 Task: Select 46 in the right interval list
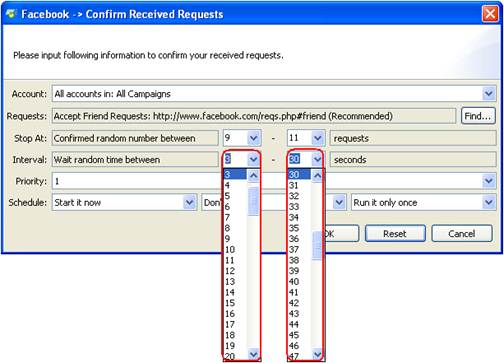[x=299, y=345]
